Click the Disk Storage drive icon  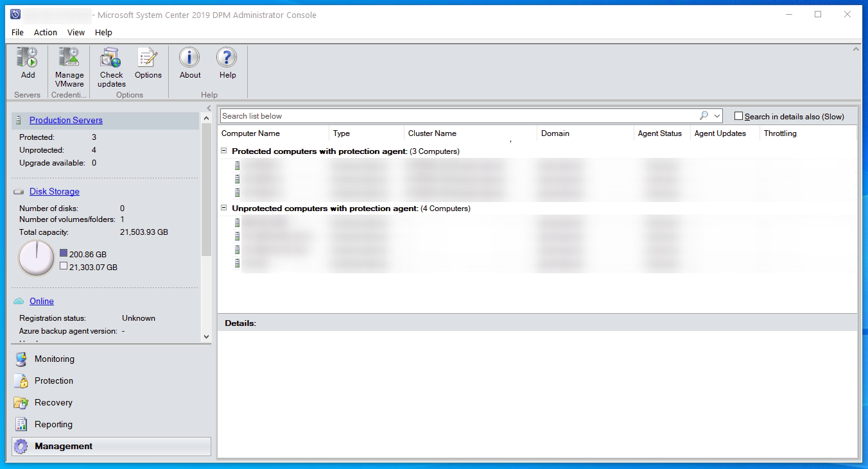point(19,191)
